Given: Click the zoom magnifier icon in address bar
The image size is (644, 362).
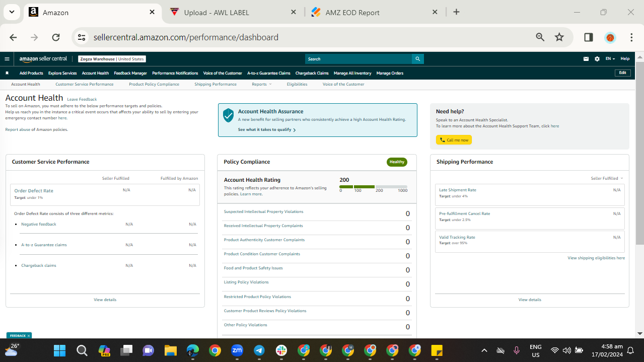Looking at the screenshot, I should click(540, 37).
